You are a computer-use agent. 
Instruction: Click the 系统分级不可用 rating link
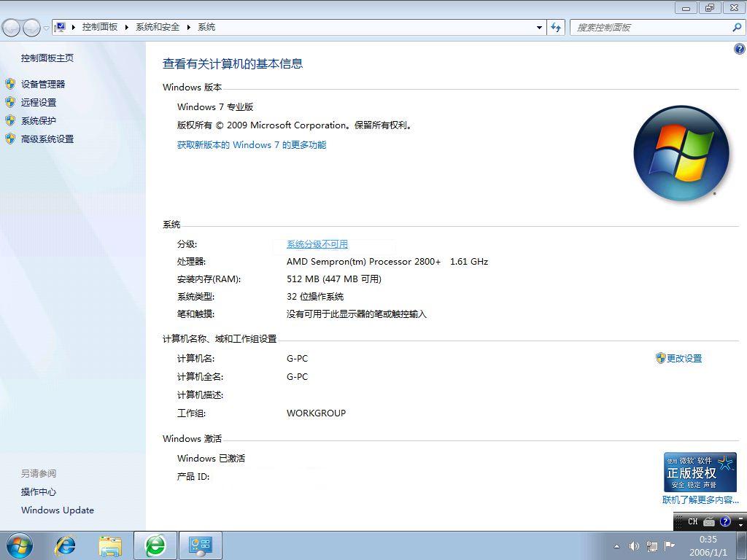click(317, 244)
